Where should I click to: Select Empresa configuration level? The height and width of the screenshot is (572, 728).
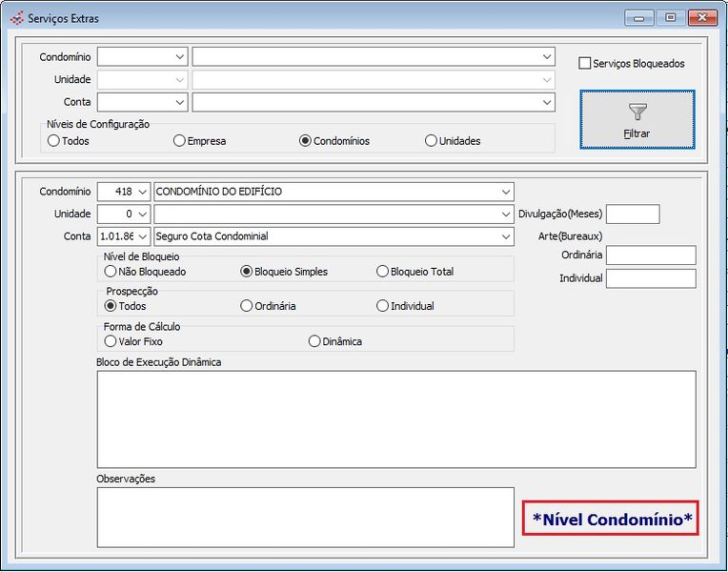tap(179, 141)
